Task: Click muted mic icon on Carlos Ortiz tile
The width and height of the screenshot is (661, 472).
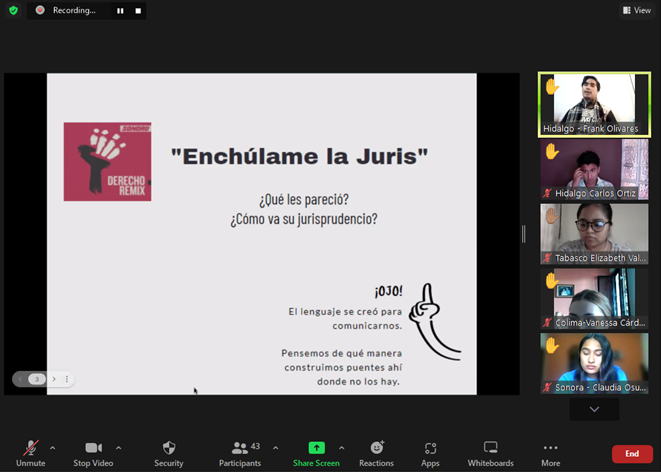Action: tap(547, 193)
